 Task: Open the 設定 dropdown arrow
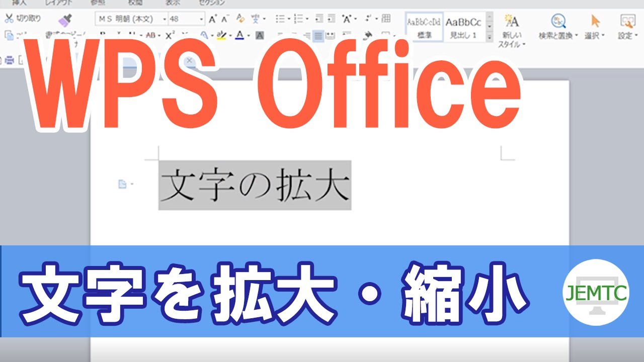(636, 36)
